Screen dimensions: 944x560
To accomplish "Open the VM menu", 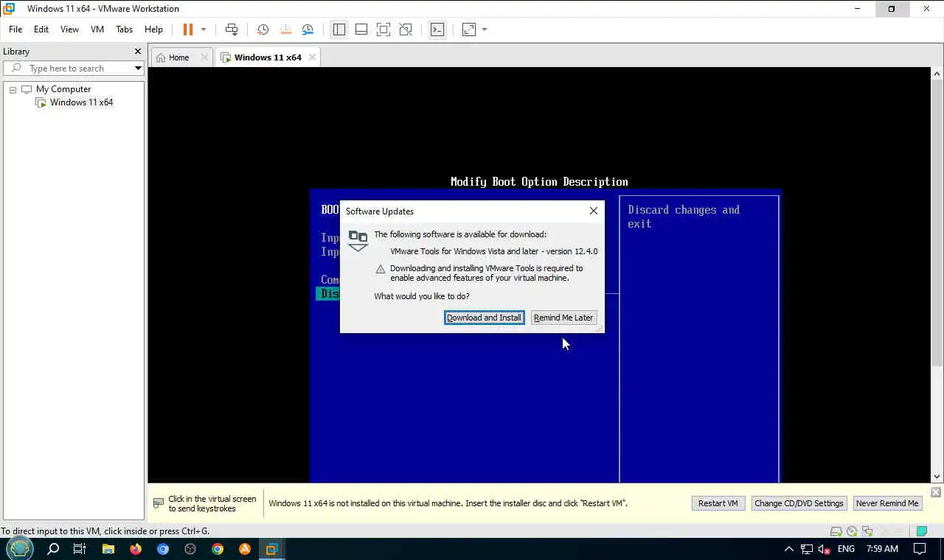I will [x=97, y=29].
